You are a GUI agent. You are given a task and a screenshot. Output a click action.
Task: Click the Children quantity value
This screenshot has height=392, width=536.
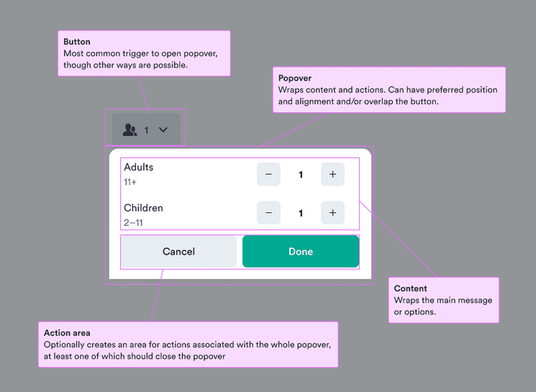click(x=301, y=214)
